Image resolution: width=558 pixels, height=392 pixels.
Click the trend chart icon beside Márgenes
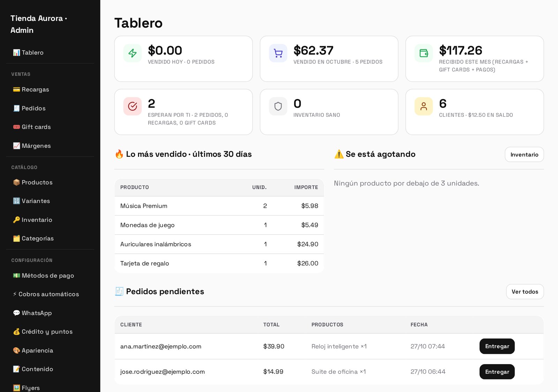tap(16, 146)
